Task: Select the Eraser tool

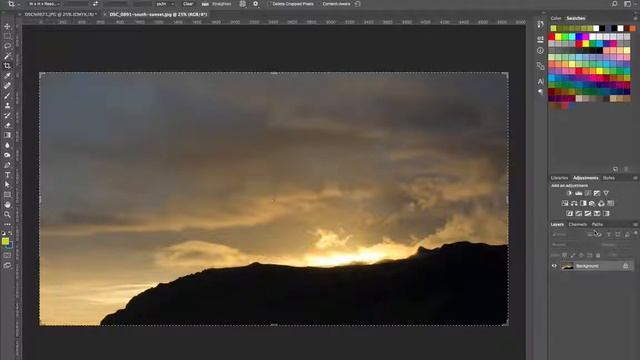Action: pyautogui.click(x=7, y=125)
